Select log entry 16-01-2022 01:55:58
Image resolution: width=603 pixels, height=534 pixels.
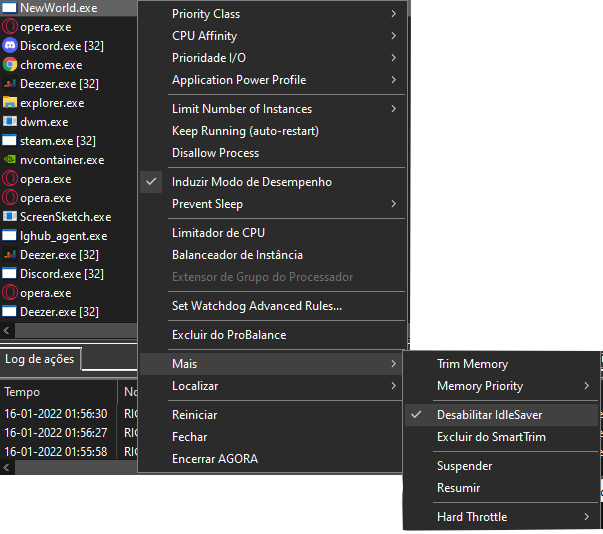[x=68, y=451]
